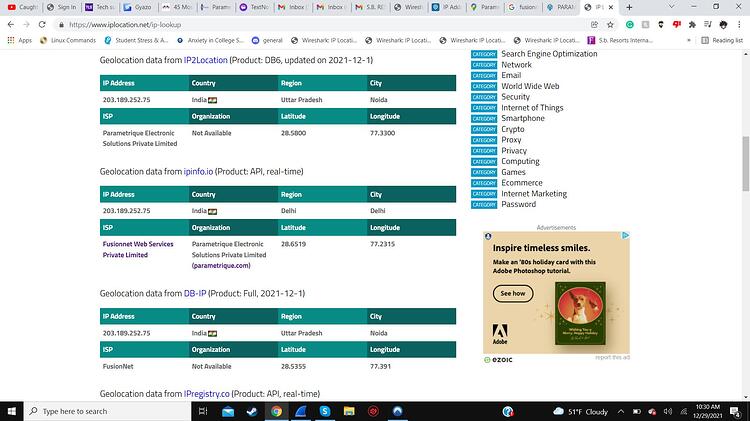Screen dimensions: 750x421
Task: Switch to the fusion Google search tab
Action: (522, 7)
